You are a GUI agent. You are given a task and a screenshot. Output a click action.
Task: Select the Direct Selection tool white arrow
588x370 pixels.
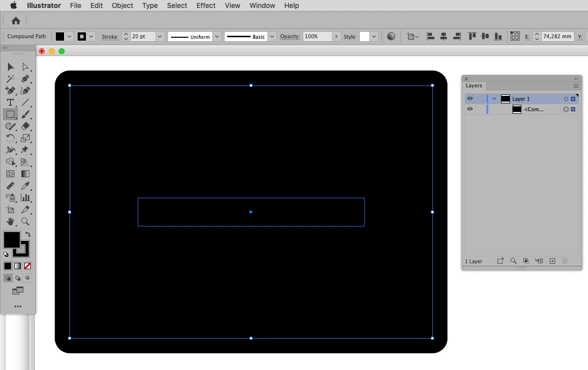tap(25, 67)
